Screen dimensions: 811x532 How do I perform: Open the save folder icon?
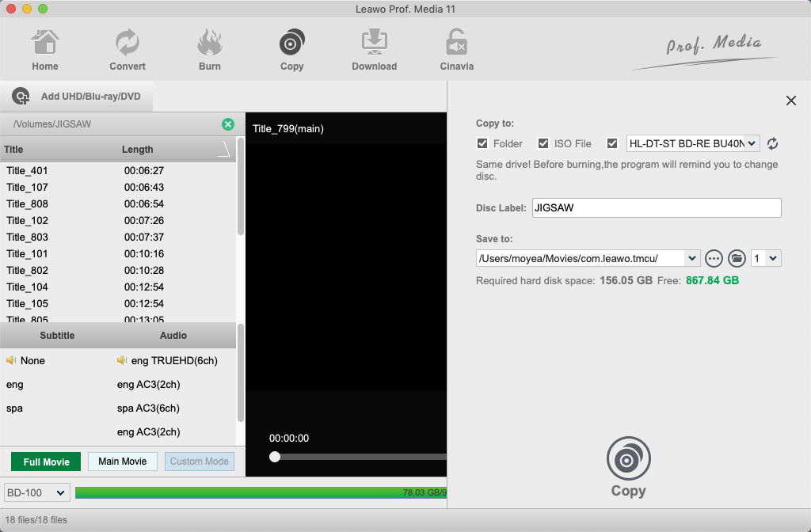[737, 258]
